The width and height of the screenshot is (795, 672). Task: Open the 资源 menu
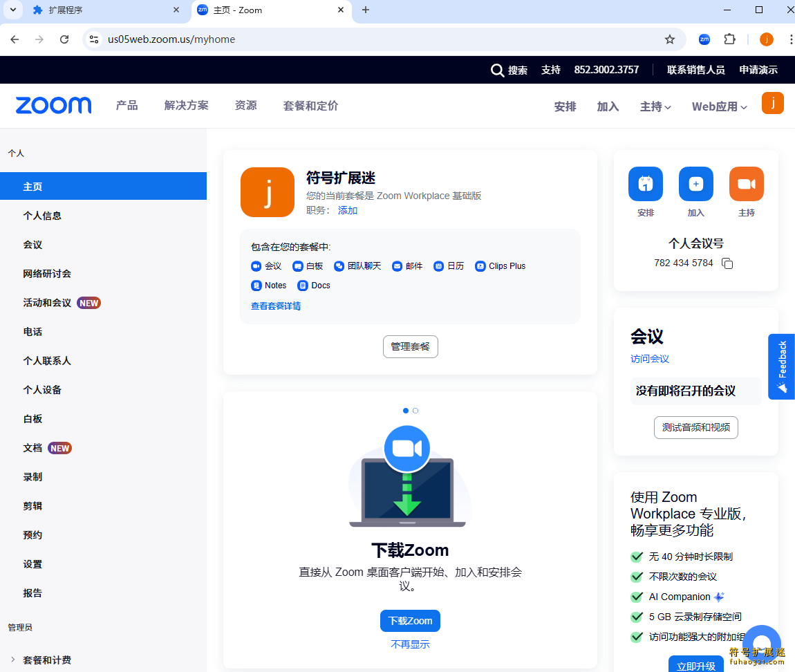246,106
